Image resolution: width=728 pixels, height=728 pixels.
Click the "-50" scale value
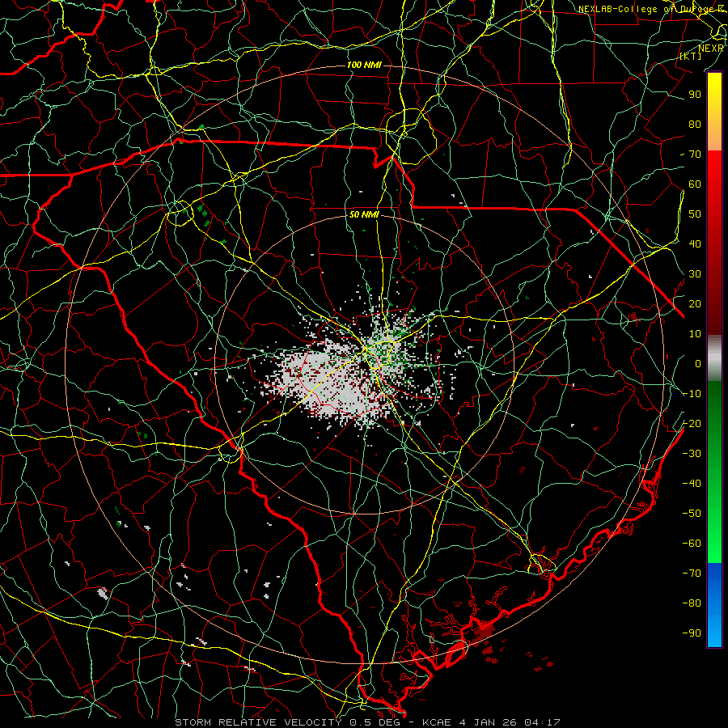pyautogui.click(x=692, y=513)
